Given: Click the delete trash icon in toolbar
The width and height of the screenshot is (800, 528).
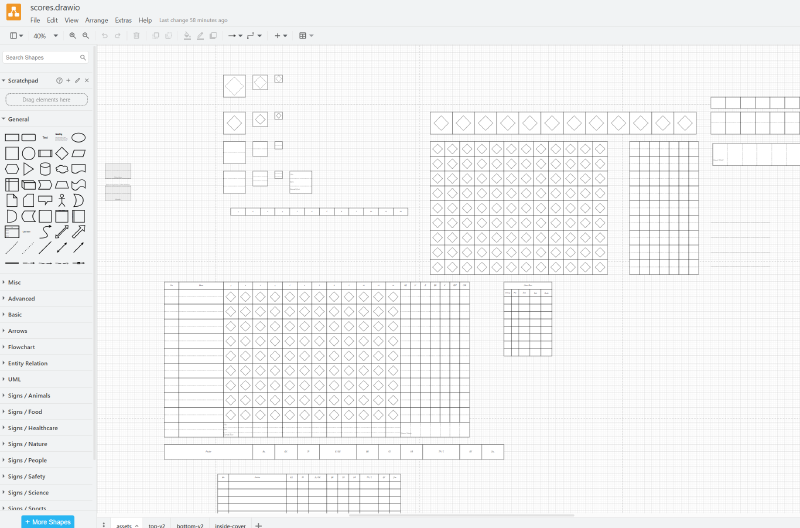Looking at the screenshot, I should click(137, 36).
